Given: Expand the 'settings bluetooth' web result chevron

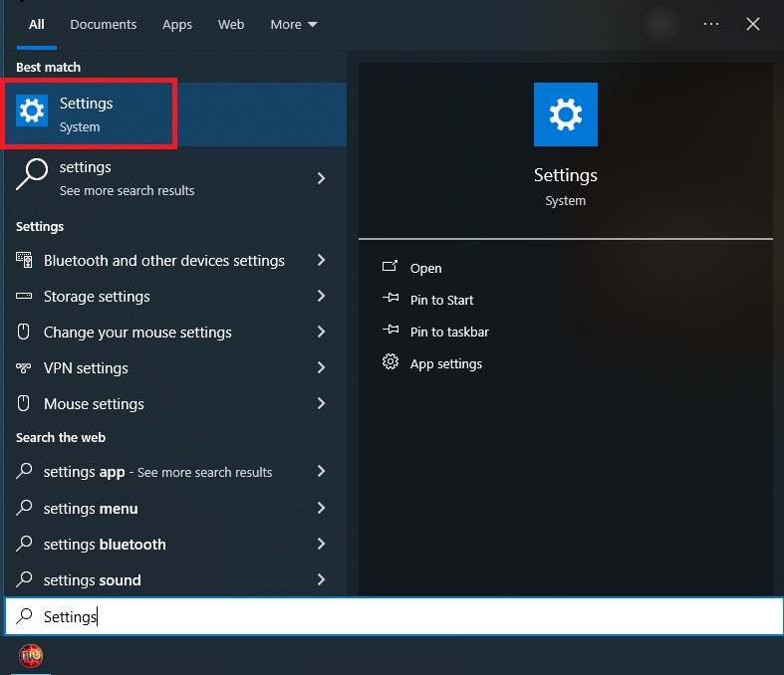Looking at the screenshot, I should coord(321,545).
